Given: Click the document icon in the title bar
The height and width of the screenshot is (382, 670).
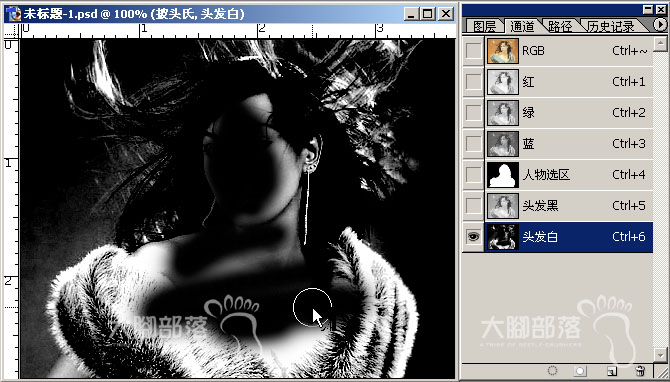Looking at the screenshot, I should pos(13,14).
